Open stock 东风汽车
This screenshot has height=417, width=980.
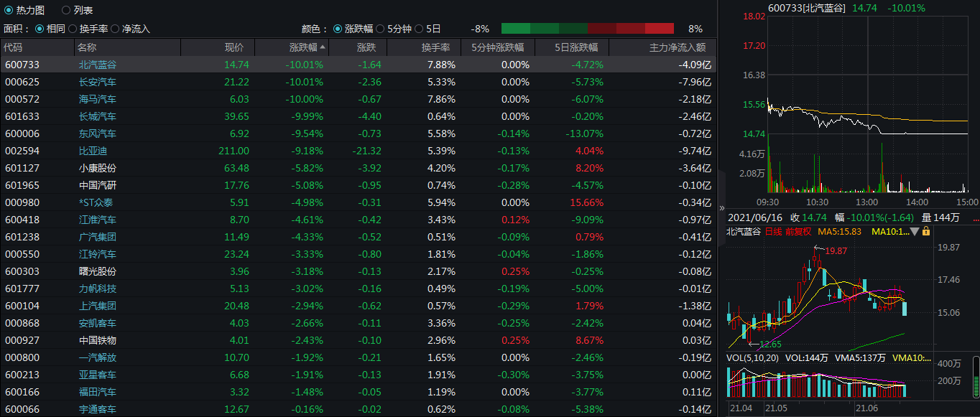98,133
